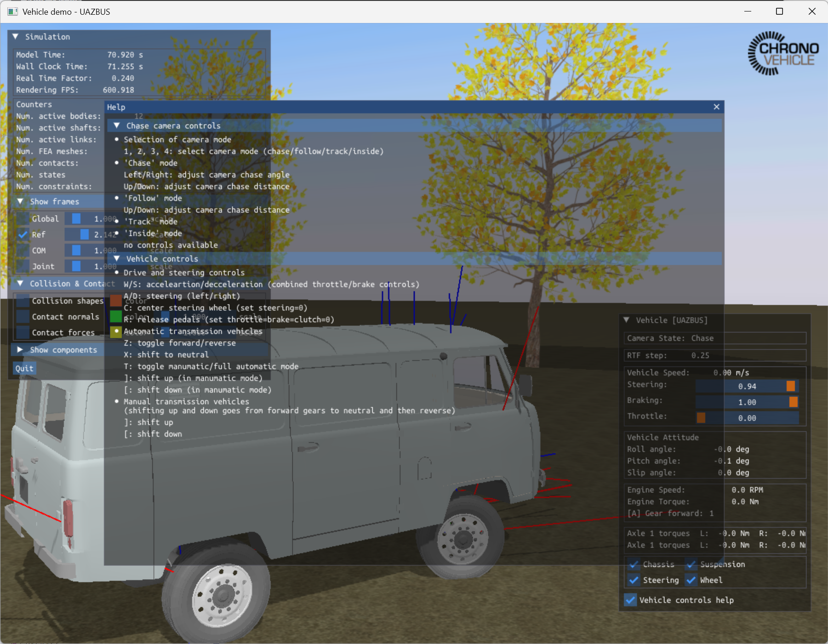Disable Vehicle controls help checkbox

tap(630, 600)
